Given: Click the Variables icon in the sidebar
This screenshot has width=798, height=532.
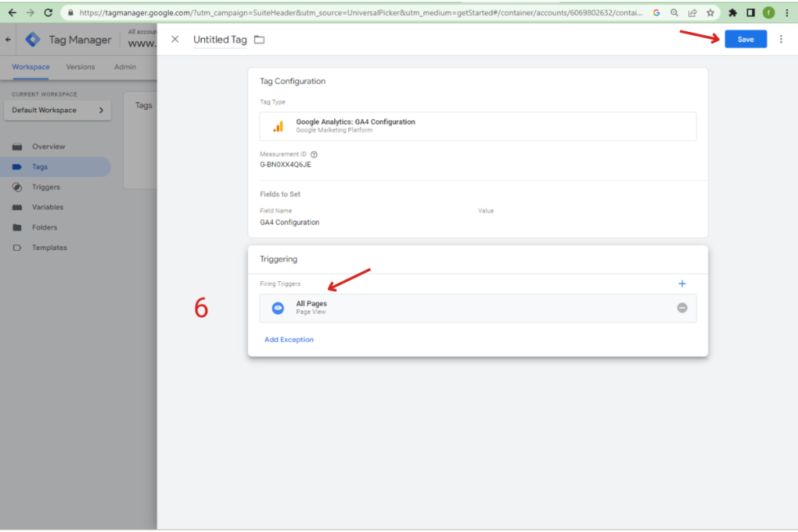Looking at the screenshot, I should 17,207.
